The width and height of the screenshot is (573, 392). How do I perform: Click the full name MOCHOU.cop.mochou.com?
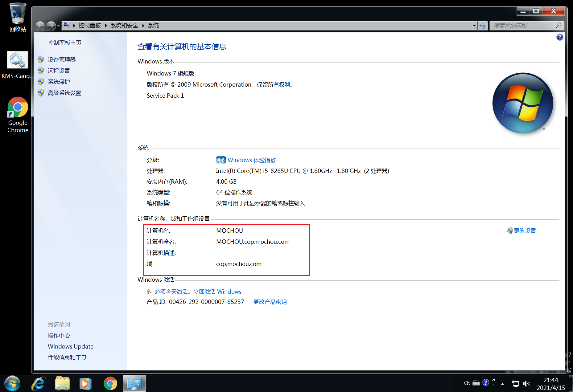point(253,242)
